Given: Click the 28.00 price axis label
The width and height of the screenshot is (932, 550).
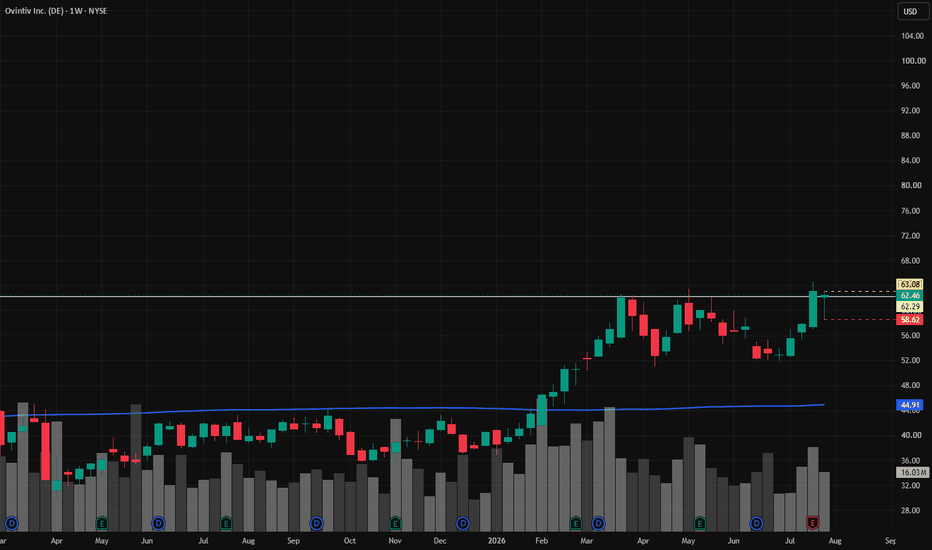Looking at the screenshot, I should (x=910, y=510).
